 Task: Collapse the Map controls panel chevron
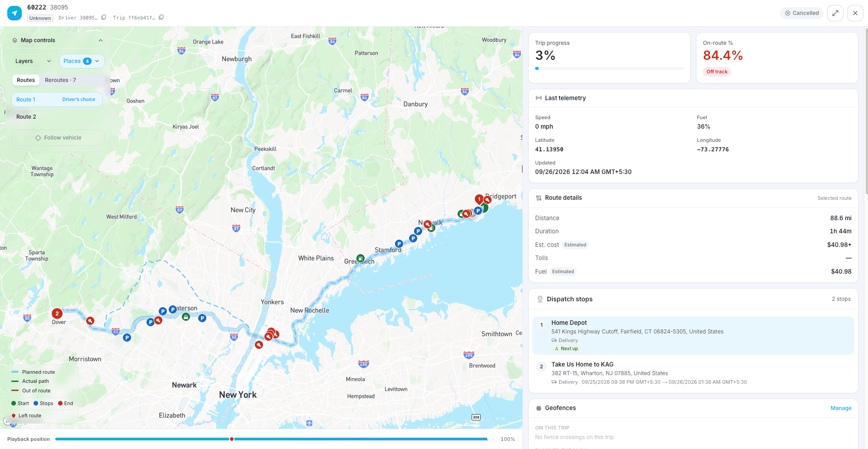(101, 40)
